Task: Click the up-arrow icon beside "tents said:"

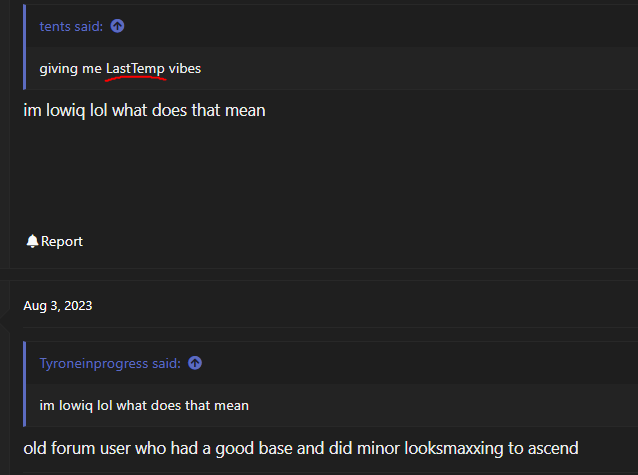Action: [117, 26]
